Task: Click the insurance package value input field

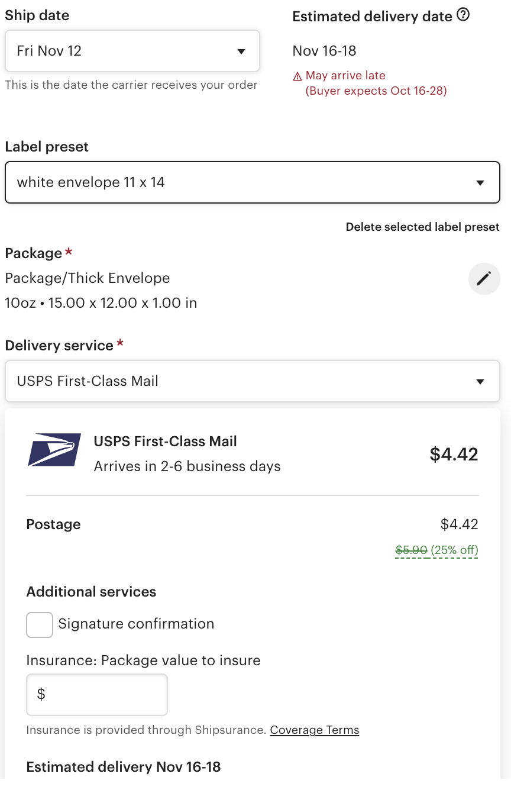Action: coord(96,694)
